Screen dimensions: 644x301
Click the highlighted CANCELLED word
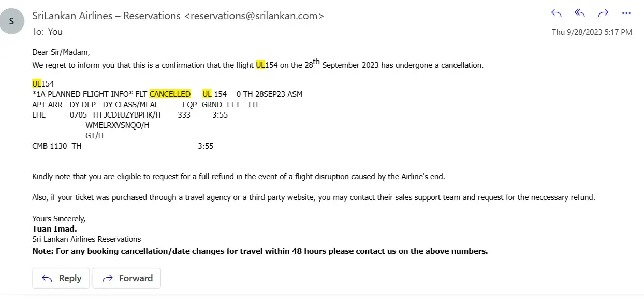[x=170, y=94]
